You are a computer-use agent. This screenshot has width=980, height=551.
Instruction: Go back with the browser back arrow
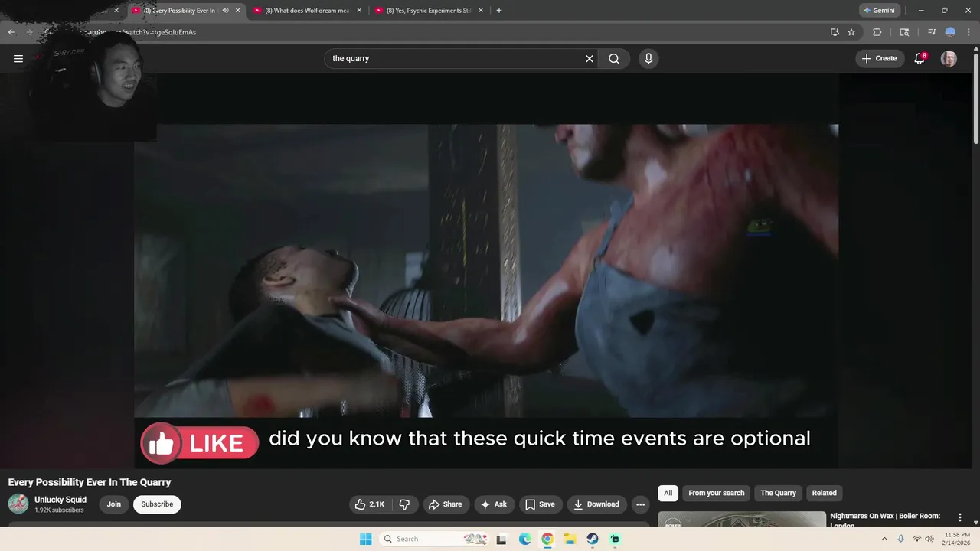pyautogui.click(x=11, y=32)
